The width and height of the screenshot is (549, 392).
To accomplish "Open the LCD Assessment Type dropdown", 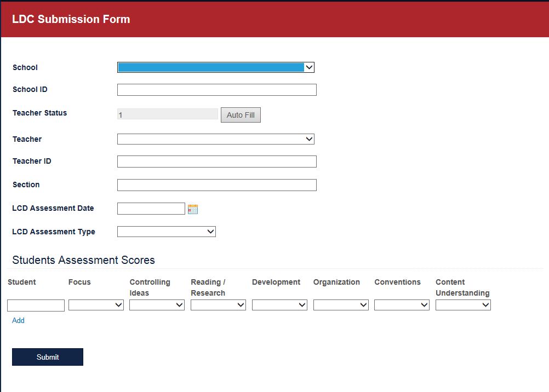I will point(166,231).
